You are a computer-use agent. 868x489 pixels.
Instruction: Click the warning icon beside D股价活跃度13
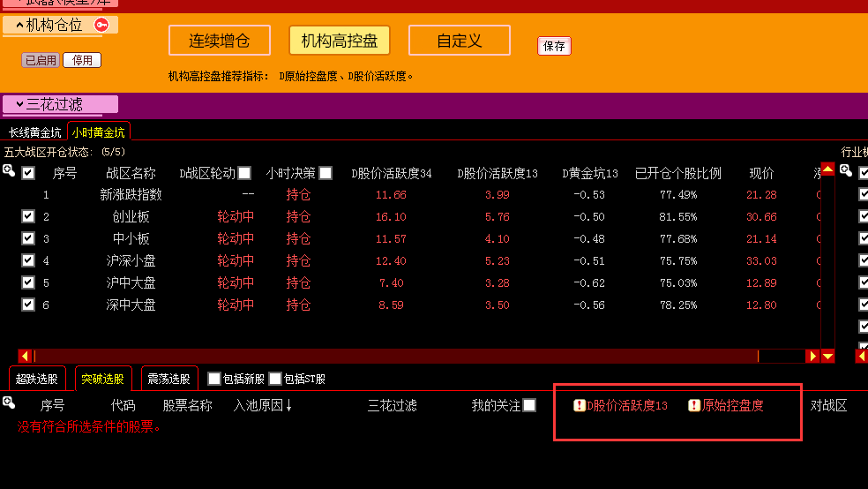coord(580,406)
